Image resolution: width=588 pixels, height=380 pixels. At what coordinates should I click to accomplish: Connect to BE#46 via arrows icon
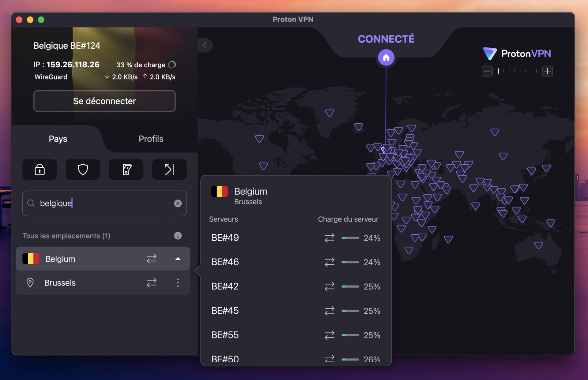330,262
